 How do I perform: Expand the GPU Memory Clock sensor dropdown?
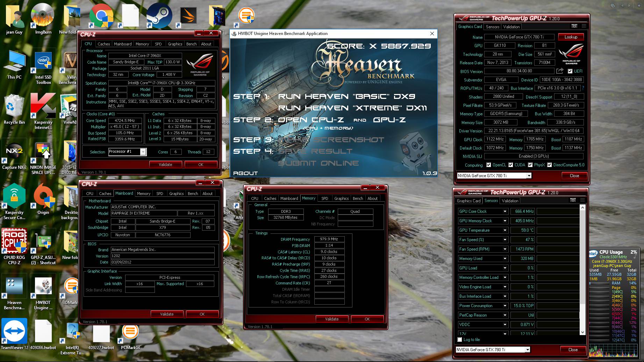pos(505,221)
